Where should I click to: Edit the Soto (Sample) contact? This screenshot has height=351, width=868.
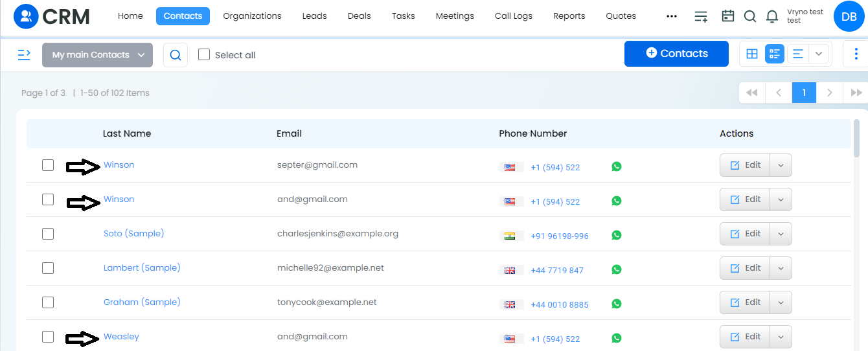click(x=745, y=234)
